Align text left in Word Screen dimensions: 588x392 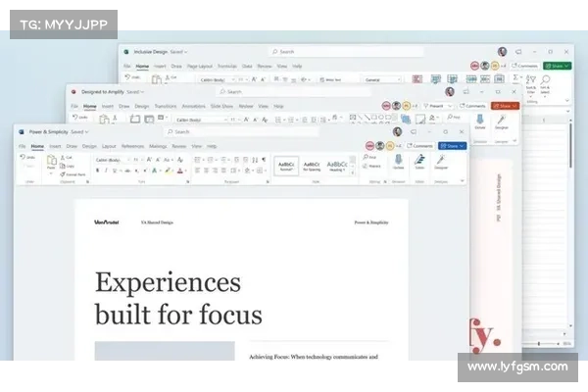coord(197,171)
